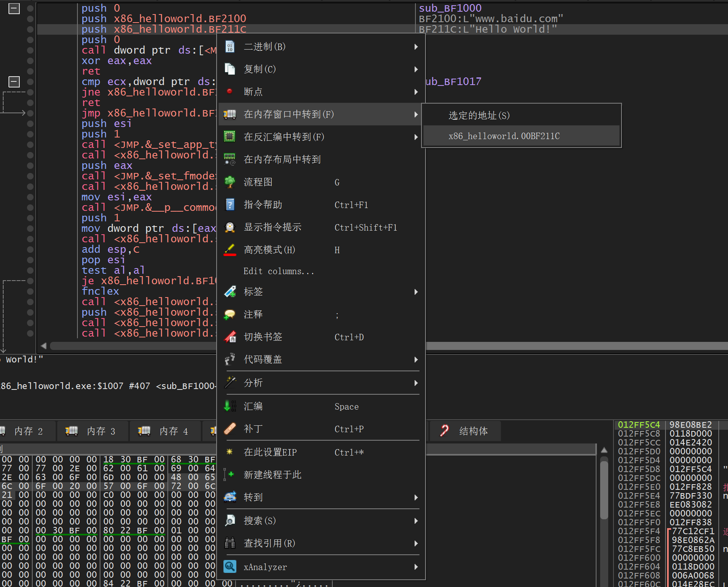Click the patch (补丁) bandage icon

(x=229, y=429)
